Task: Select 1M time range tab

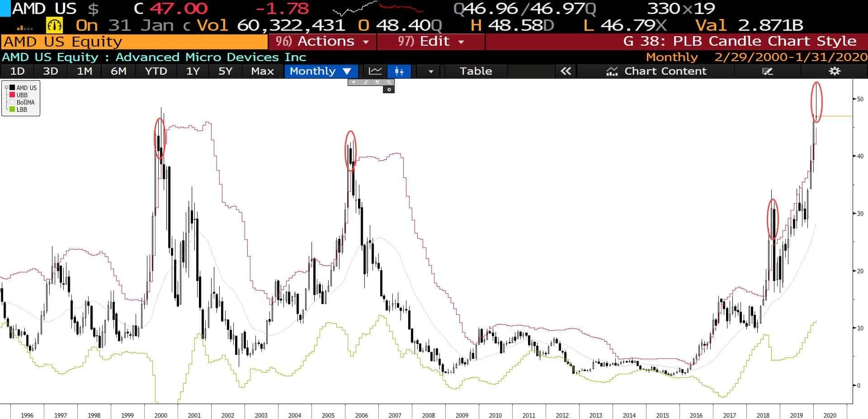Action: point(85,71)
